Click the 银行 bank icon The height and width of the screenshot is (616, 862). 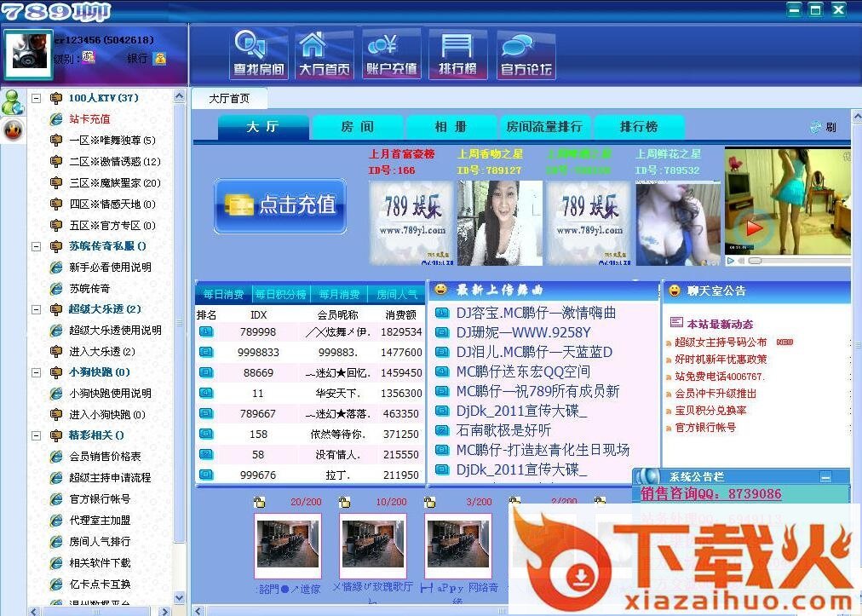coord(160,58)
